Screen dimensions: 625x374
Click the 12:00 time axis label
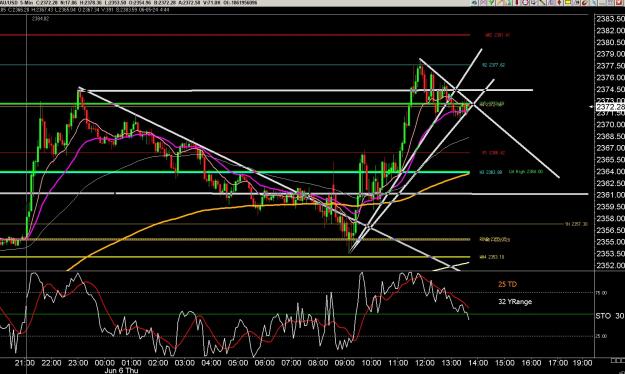pos(425,363)
